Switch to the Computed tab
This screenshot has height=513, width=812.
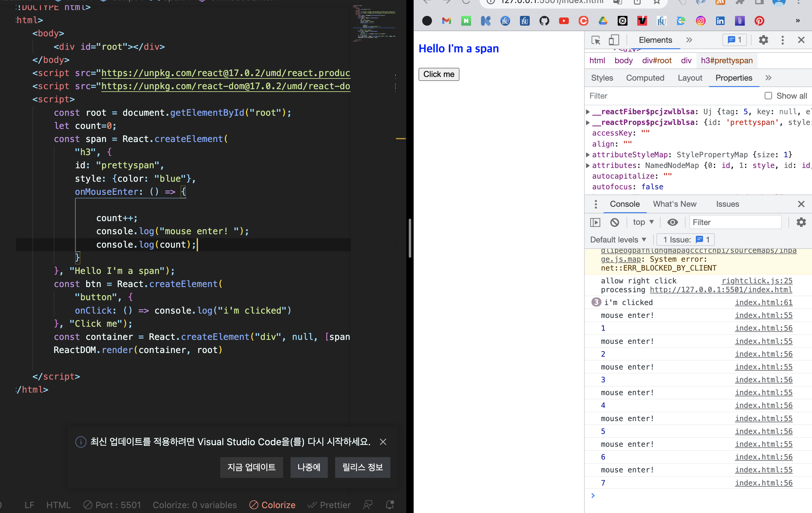click(645, 78)
